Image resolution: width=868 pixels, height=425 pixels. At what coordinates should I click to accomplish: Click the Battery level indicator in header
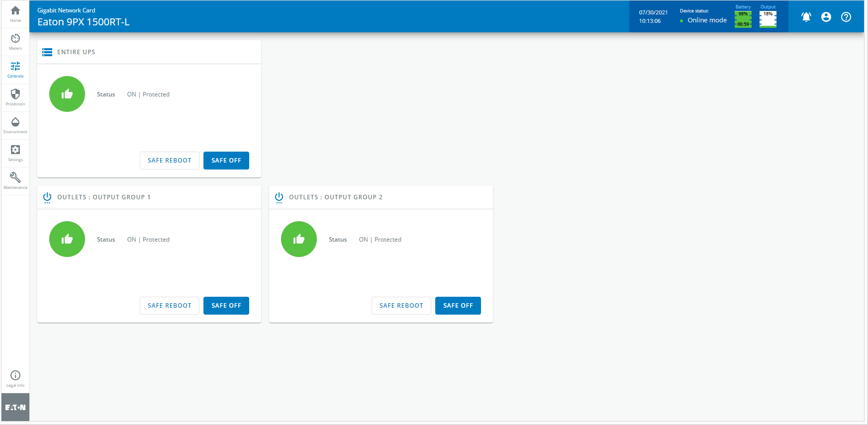click(x=743, y=19)
